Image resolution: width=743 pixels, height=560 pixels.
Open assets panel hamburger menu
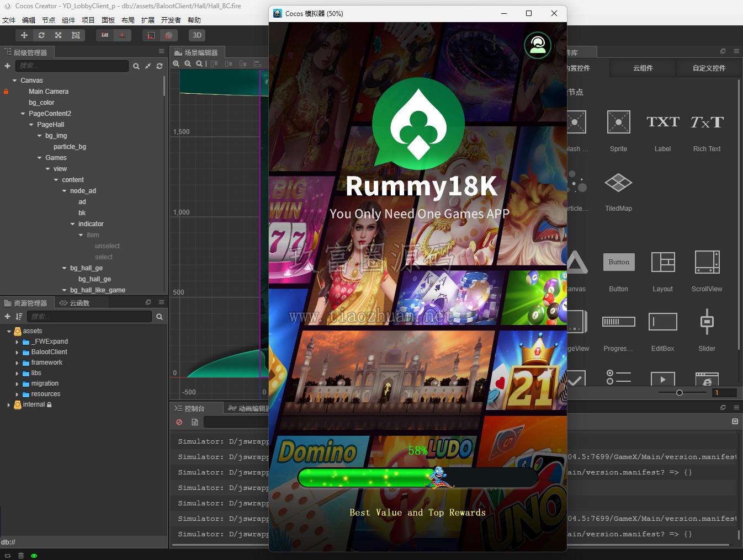[x=162, y=302]
